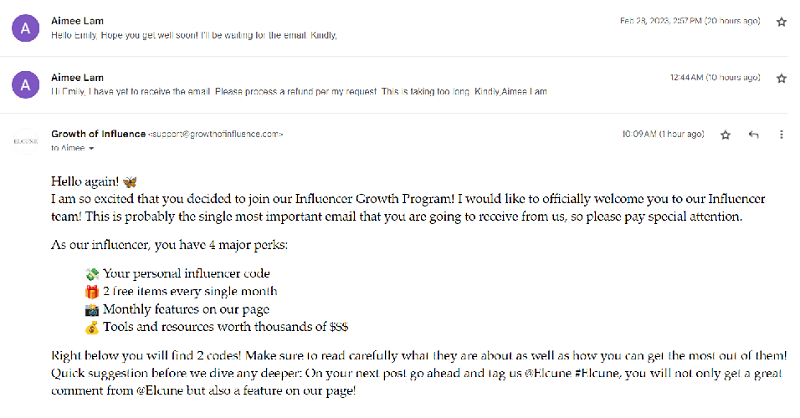
Task: Click the second purple Aimee Lam avatar
Action: coord(26,85)
